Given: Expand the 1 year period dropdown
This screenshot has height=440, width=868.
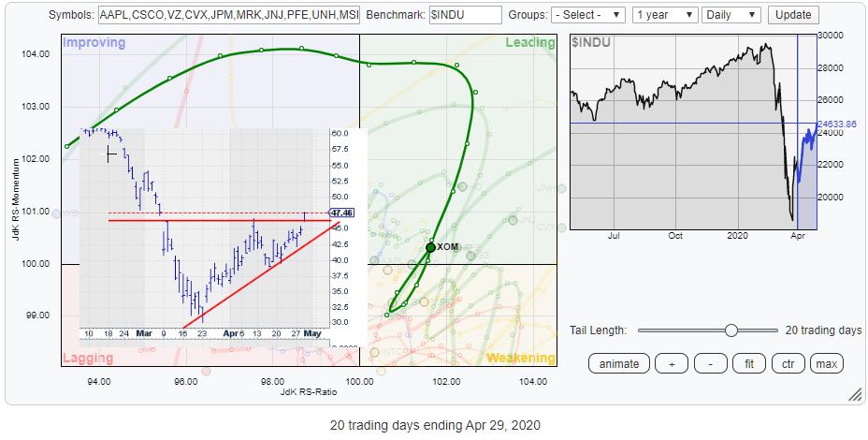Looking at the screenshot, I should click(x=665, y=16).
